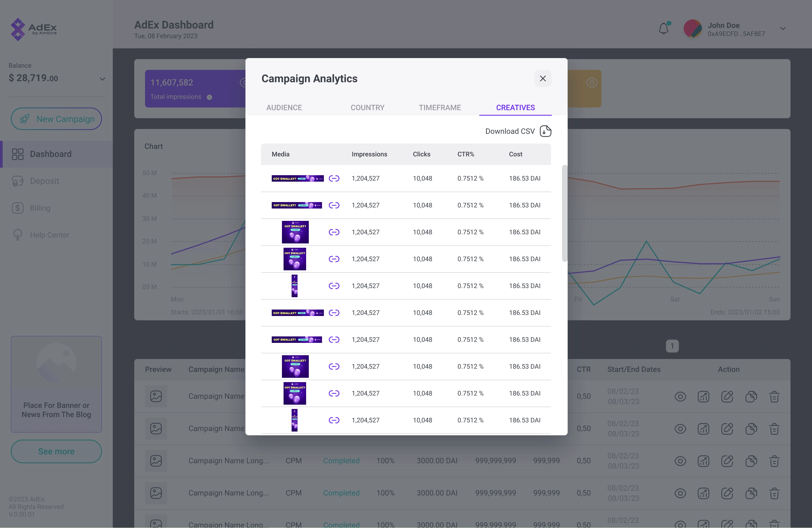
Task: Open the Deposit page
Action: pyautogui.click(x=35, y=181)
